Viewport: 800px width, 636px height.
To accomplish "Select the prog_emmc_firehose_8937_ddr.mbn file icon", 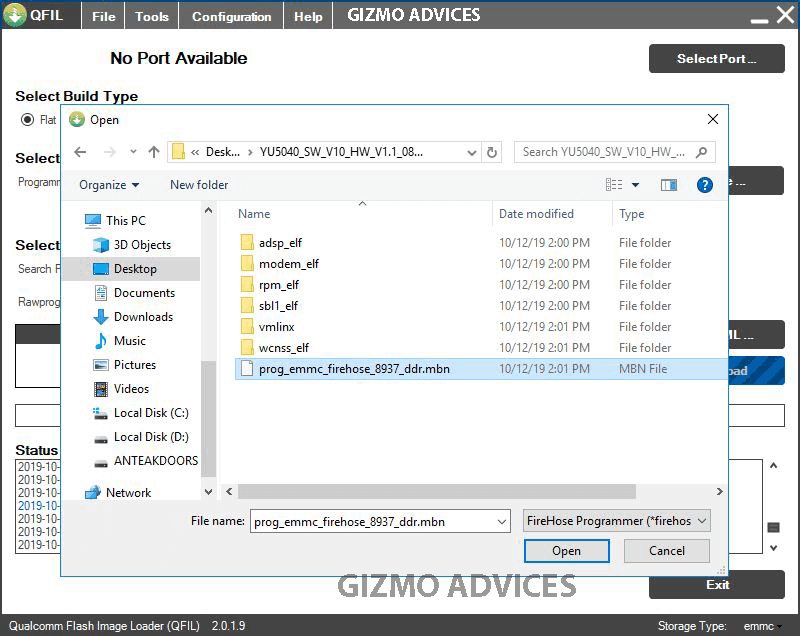I will [x=247, y=368].
